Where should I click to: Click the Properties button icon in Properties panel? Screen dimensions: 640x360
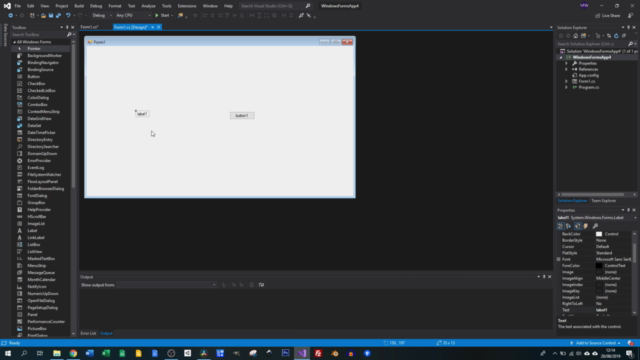[x=577, y=226]
